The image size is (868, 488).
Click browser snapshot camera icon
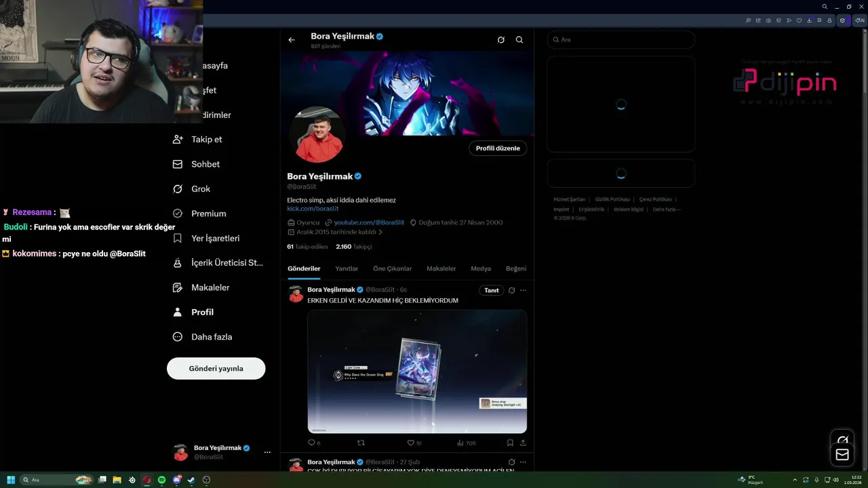point(768,20)
